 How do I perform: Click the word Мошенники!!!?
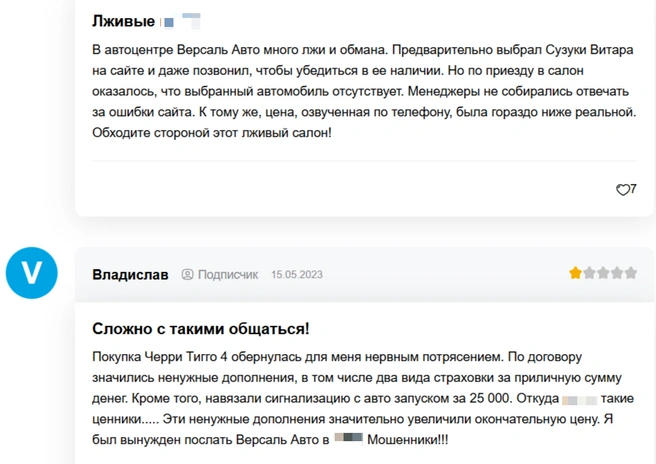click(407, 440)
